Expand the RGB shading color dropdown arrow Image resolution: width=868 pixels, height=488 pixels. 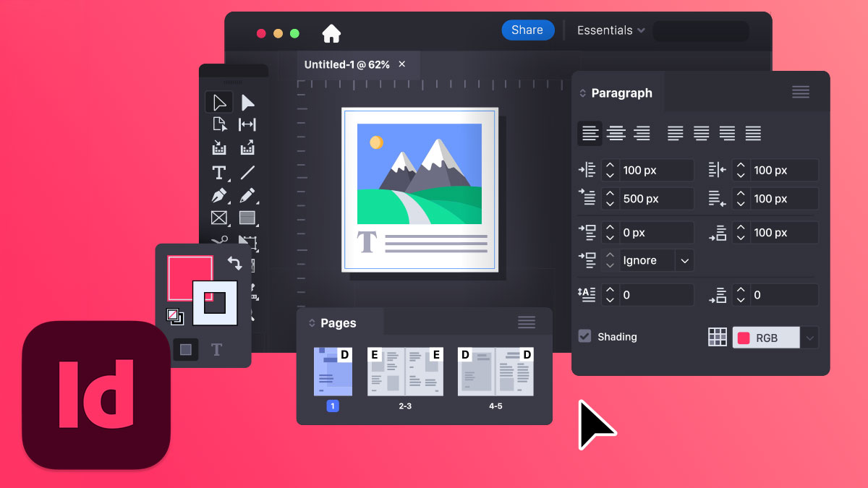tap(809, 338)
